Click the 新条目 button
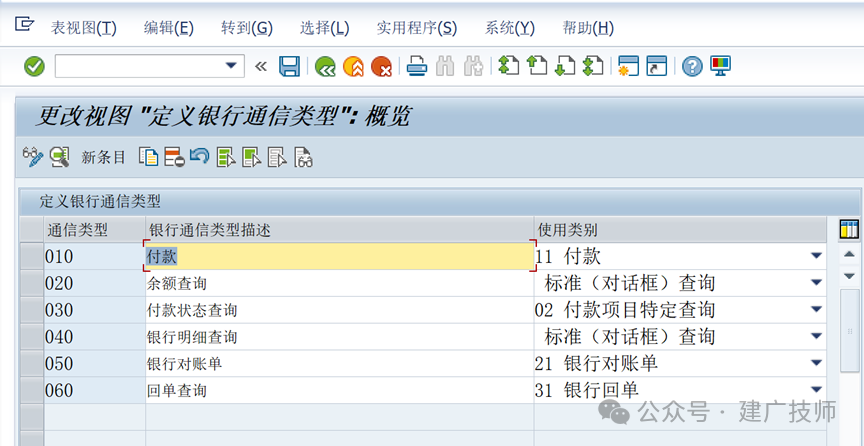 click(x=104, y=158)
